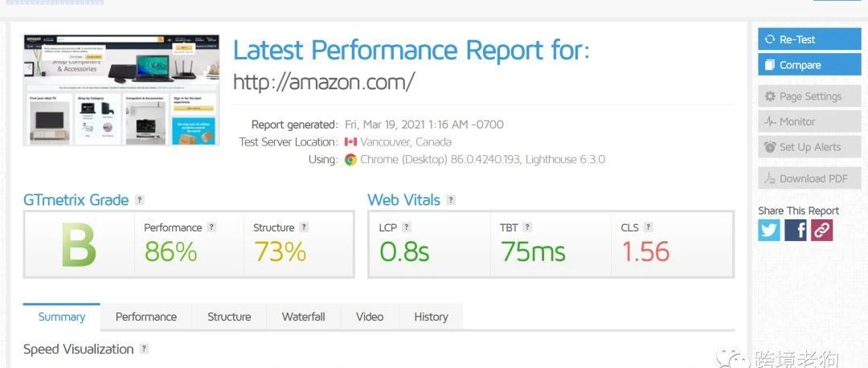The height and width of the screenshot is (368, 868).
Task: Share report on Twitter icon
Action: pos(769,231)
